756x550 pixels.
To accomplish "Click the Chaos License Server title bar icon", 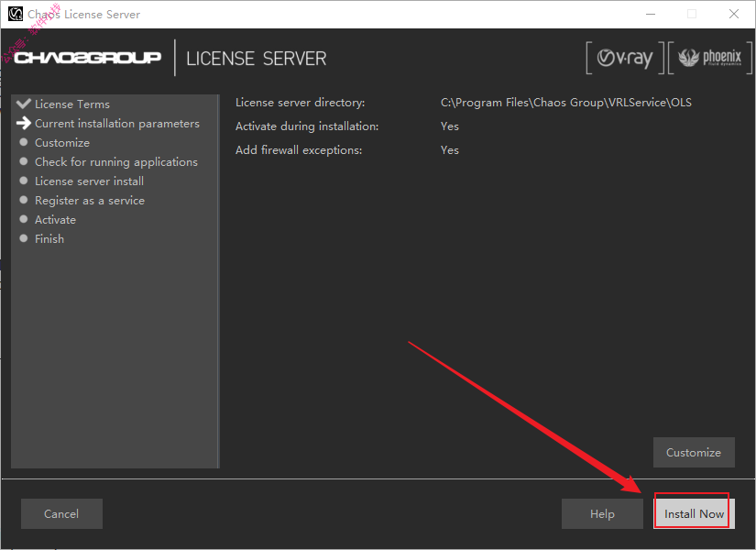I will (x=16, y=14).
